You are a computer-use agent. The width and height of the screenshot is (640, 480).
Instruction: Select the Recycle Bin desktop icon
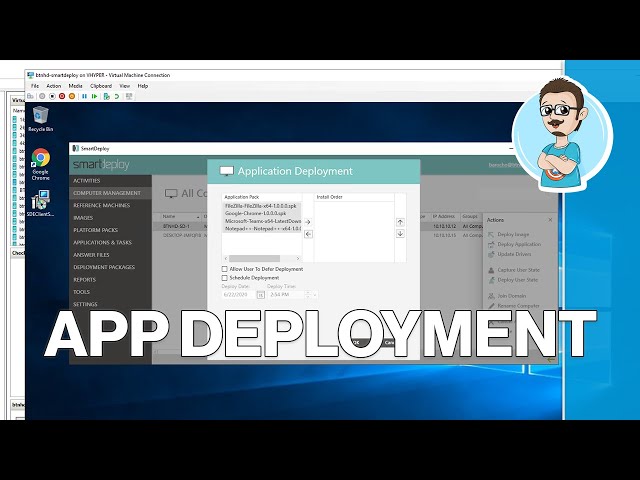[x=40, y=119]
